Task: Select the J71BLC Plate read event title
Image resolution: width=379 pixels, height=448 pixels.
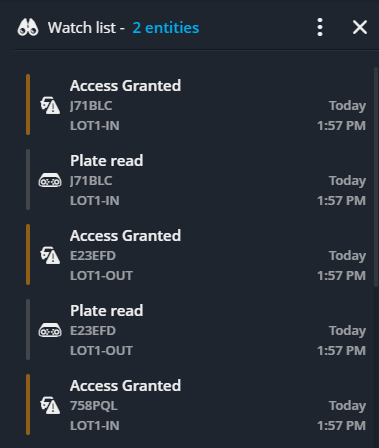Action: point(107,161)
